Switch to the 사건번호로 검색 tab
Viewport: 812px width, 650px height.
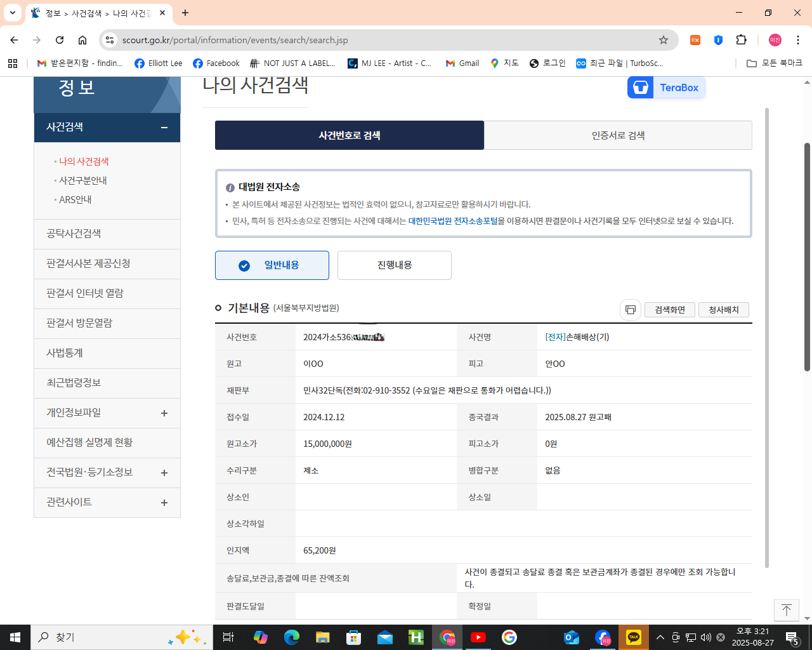[349, 135]
